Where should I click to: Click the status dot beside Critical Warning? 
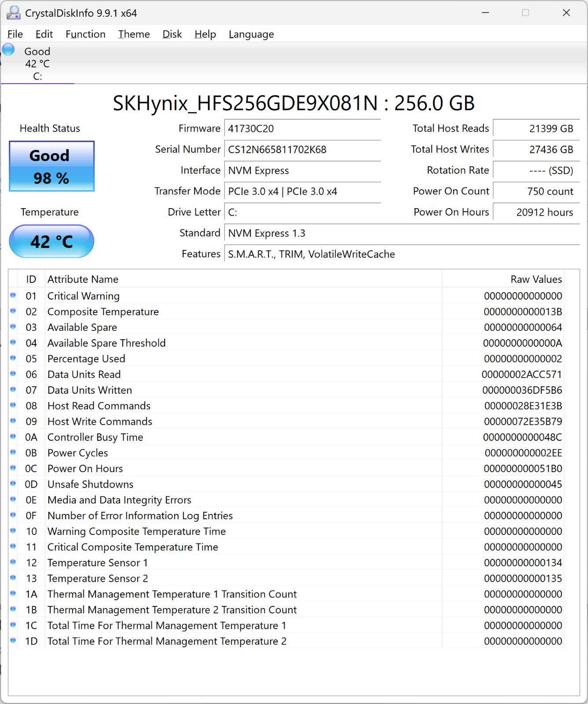(x=13, y=295)
